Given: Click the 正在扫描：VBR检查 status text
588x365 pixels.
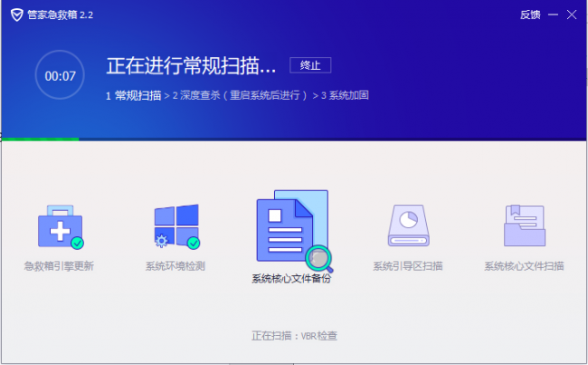Looking at the screenshot, I should pyautogui.click(x=294, y=336).
